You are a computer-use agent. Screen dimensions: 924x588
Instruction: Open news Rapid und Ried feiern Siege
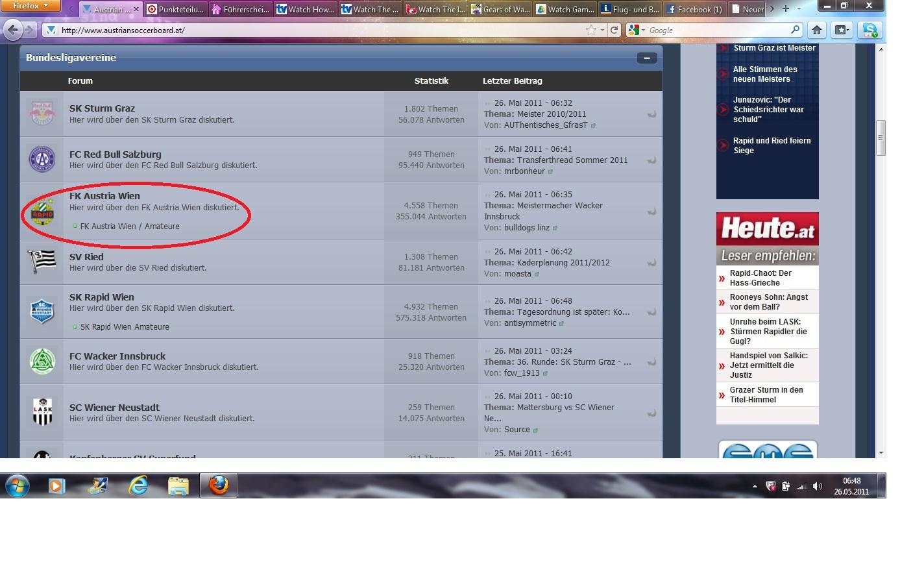(772, 145)
